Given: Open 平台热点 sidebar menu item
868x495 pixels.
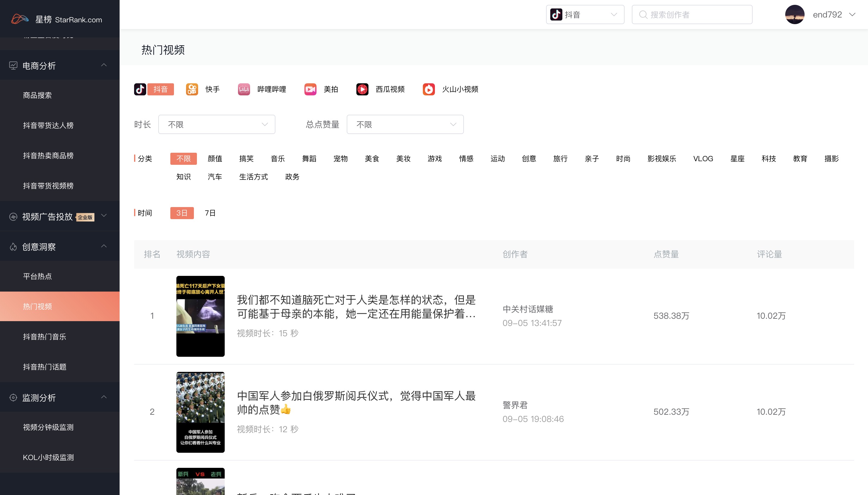Looking at the screenshot, I should point(37,276).
